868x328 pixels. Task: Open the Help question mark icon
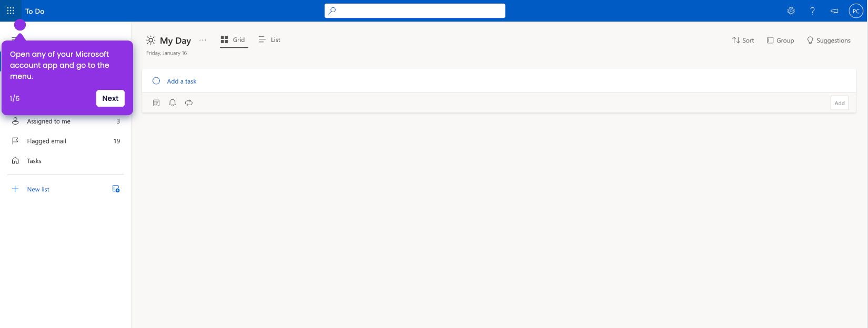pyautogui.click(x=812, y=11)
